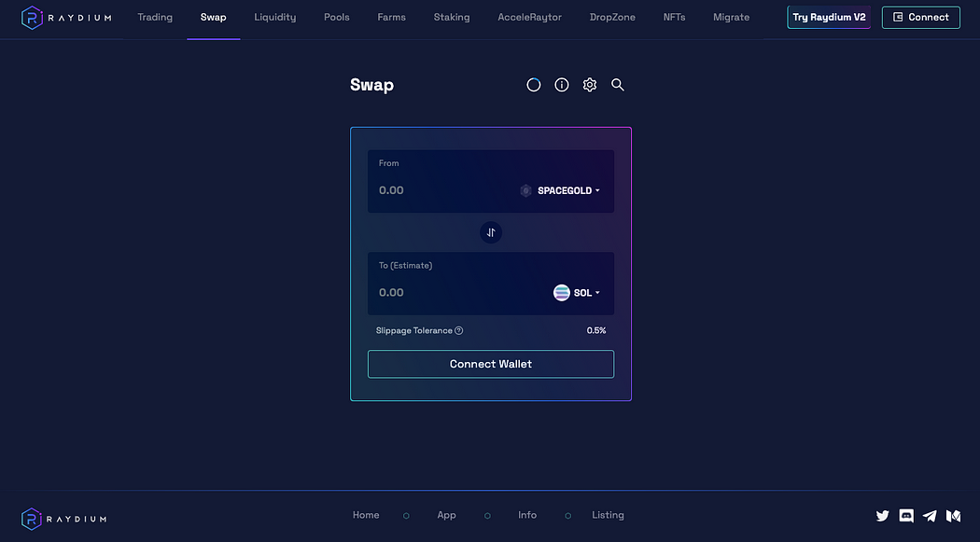The image size is (980, 542).
Task: Open the Listing footer link
Action: coord(608,515)
